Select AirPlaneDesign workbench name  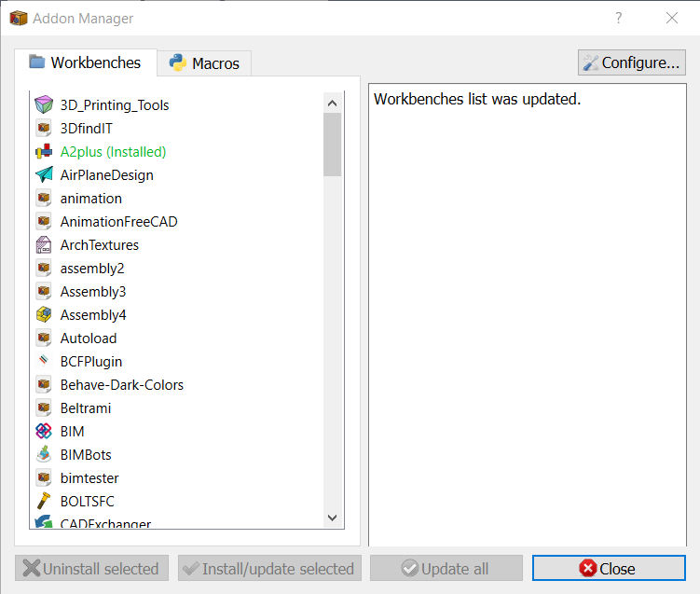point(106,175)
